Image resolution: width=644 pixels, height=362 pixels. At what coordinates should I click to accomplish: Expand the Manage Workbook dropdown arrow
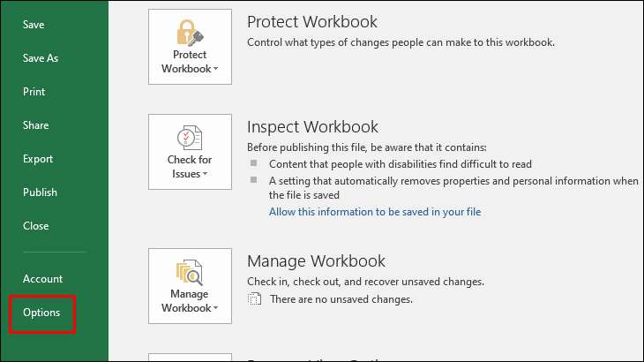pos(214,308)
